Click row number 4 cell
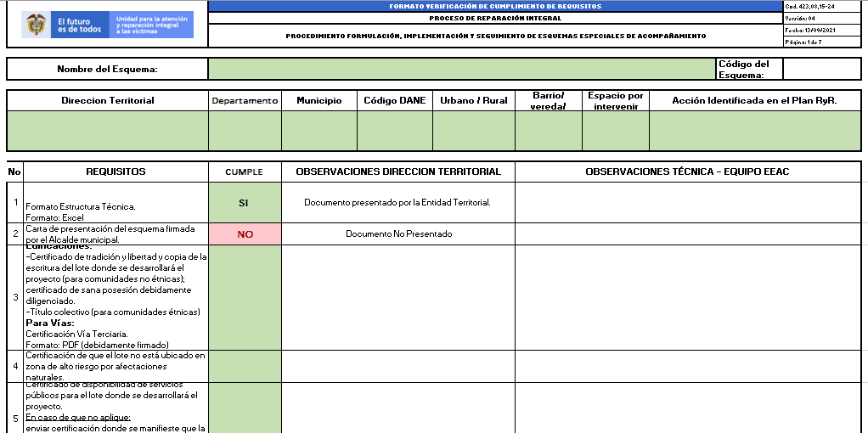This screenshot has height=433, width=868. (14, 365)
